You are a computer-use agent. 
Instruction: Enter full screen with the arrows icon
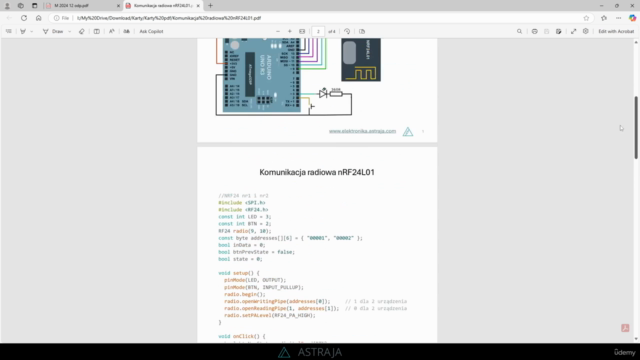pos(573,31)
